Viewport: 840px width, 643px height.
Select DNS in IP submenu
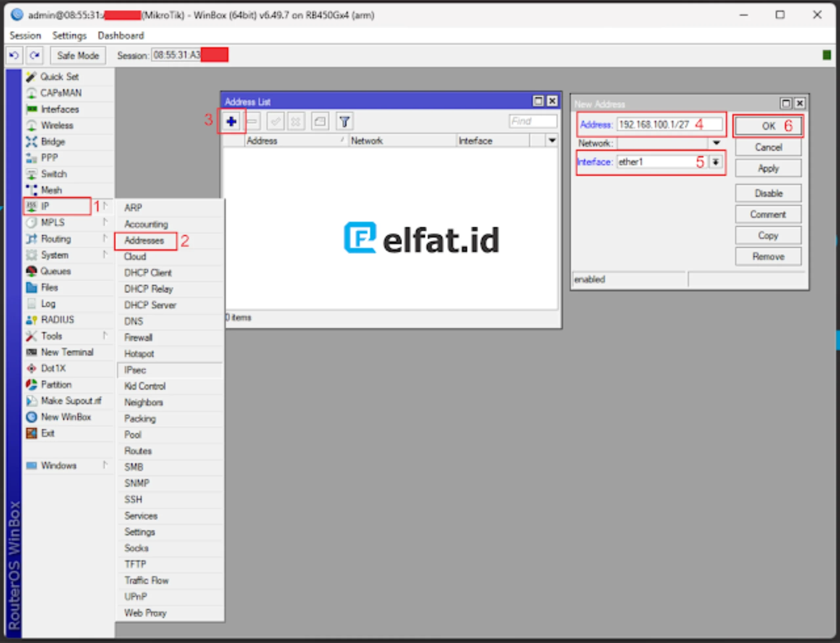click(x=170, y=321)
